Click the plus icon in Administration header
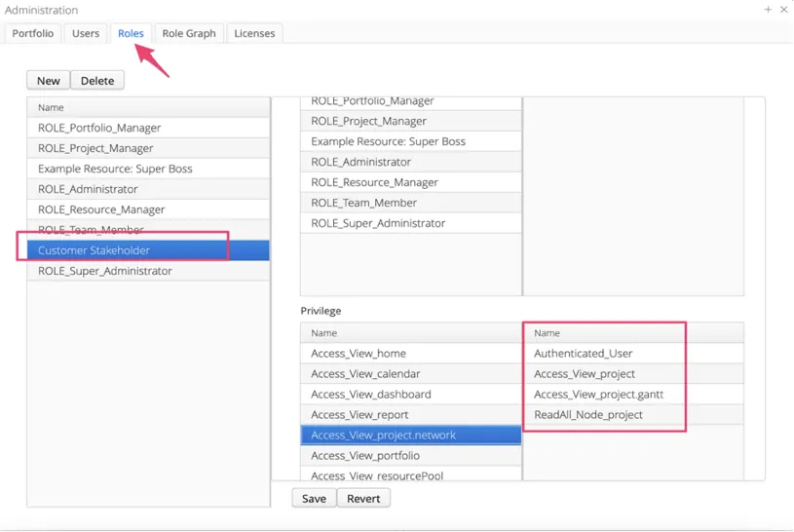The image size is (794, 532). 768,9
